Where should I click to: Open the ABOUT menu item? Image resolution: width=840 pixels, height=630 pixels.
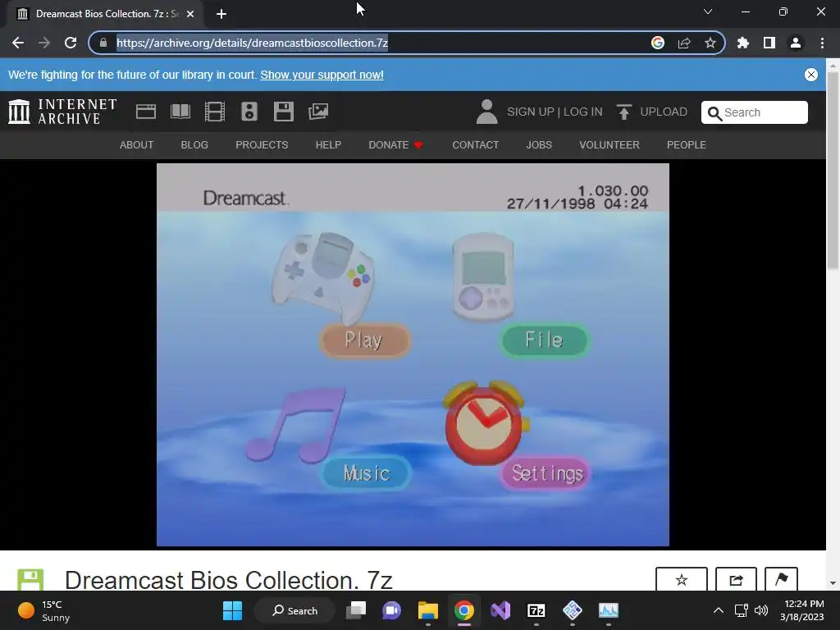[x=137, y=144]
